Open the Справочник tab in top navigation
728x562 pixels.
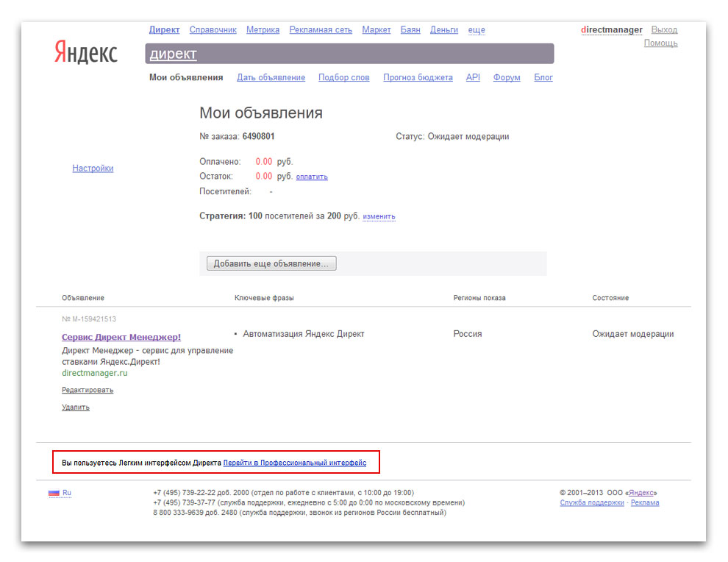click(213, 30)
